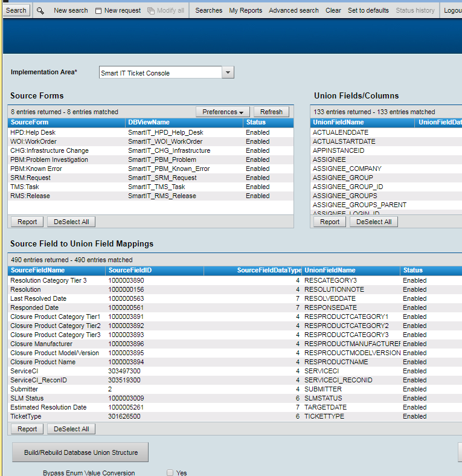Viewport: 462px width, 476px height.
Task: Click Build/Rebuild Database Union Structure button
Action: tap(80, 452)
